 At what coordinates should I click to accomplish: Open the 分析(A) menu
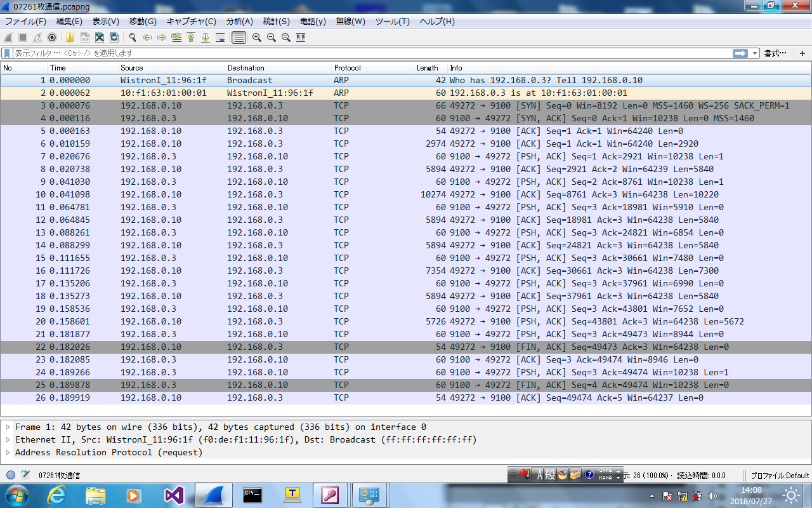tap(239, 21)
